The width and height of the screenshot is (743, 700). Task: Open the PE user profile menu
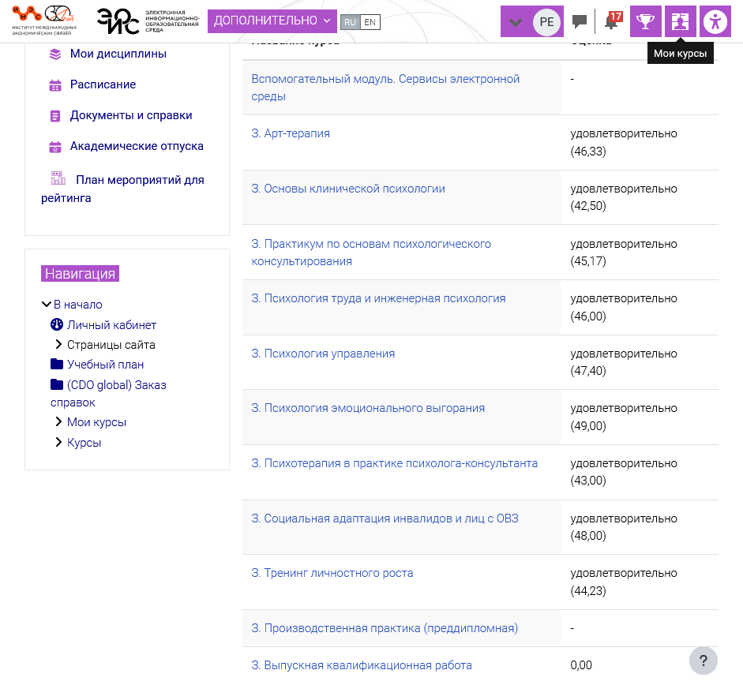(x=546, y=22)
